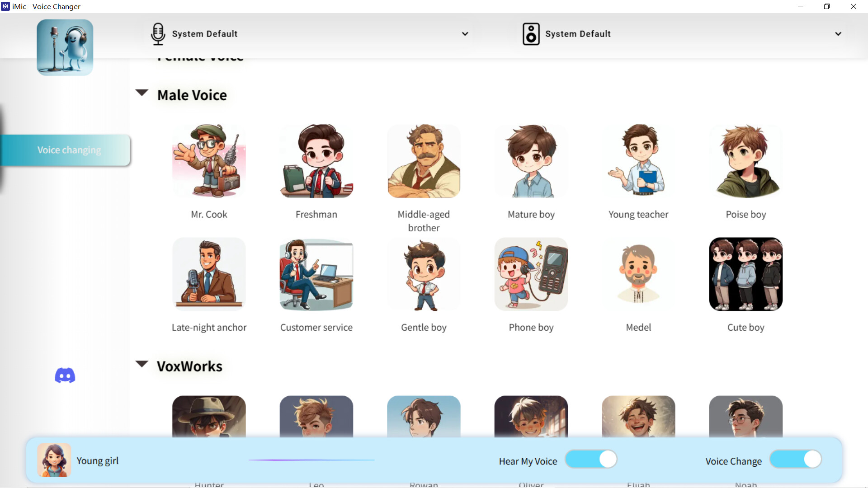Select the Customer service voice avatar
Viewport: 868px width, 488px height.
click(x=316, y=274)
